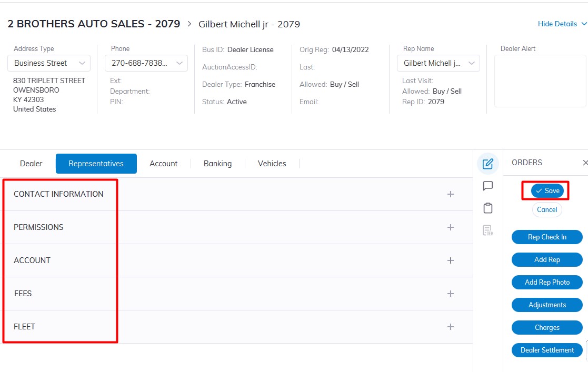
Task: Expand the Fees section plus icon
Action: 450,294
